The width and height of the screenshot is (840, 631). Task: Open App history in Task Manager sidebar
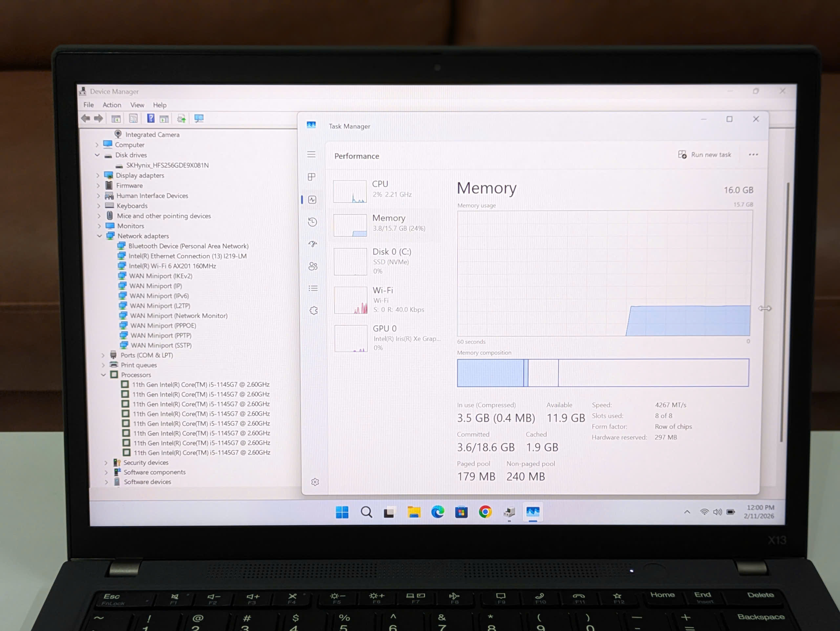[x=312, y=222]
